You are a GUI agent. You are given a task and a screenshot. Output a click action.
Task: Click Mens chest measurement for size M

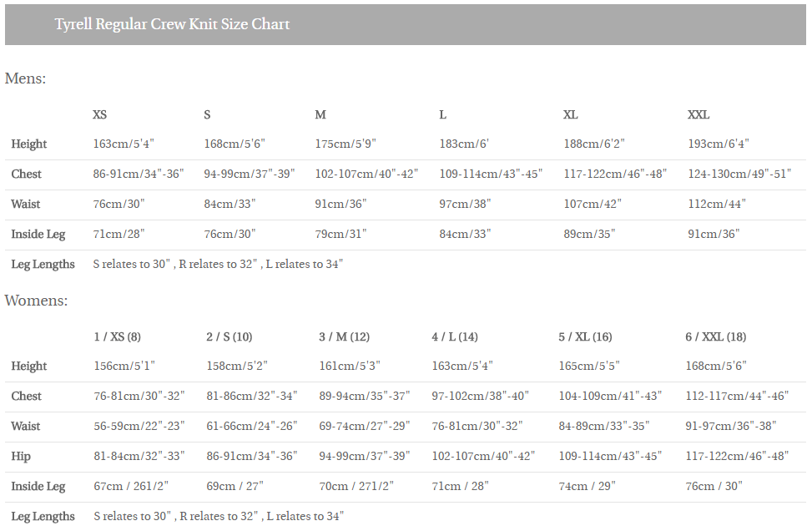[366, 174]
